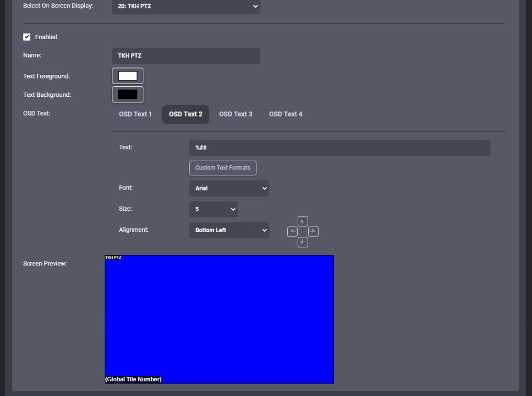Open the Size dropdown showing 5
Viewport: 532px width, 396px height.
[x=213, y=209]
